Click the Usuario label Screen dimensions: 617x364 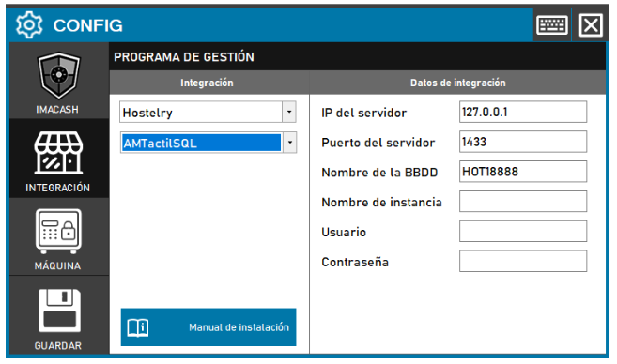click(x=344, y=233)
